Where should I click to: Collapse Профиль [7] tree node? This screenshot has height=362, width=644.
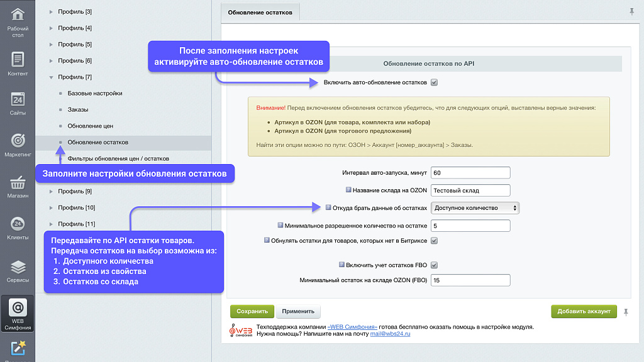[51, 77]
